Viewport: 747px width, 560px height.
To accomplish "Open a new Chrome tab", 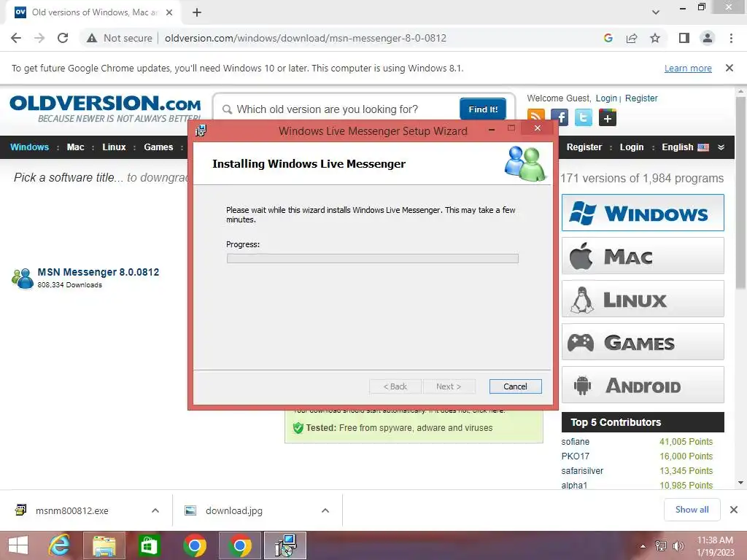I will tap(197, 12).
